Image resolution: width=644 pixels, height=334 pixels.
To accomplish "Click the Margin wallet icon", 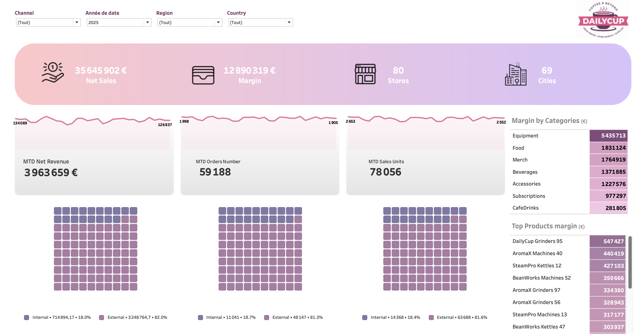I will coord(203,74).
